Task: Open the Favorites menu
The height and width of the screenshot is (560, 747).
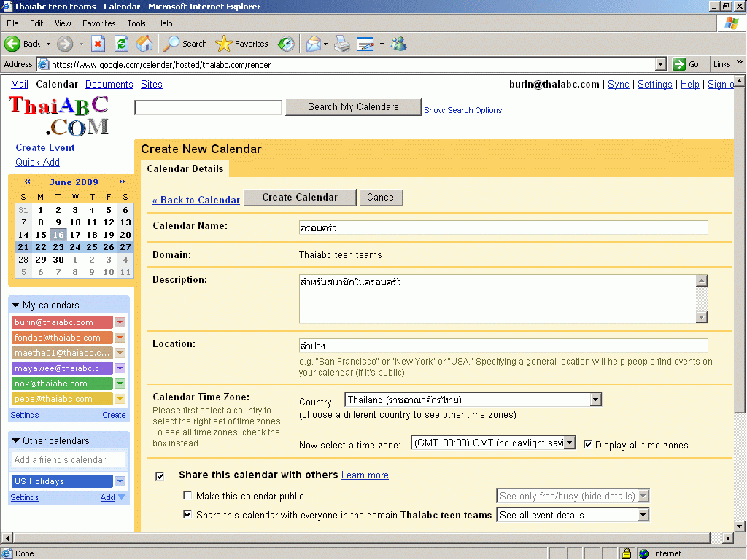Action: [98, 23]
